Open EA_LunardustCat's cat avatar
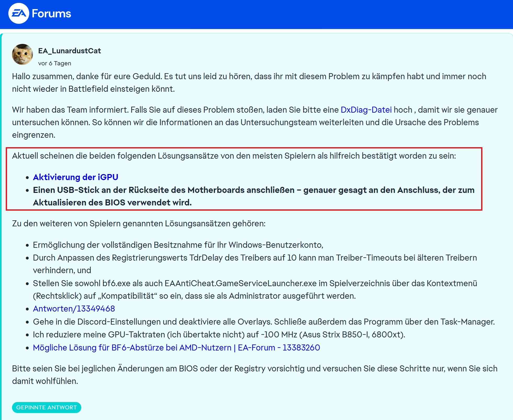 tap(22, 54)
